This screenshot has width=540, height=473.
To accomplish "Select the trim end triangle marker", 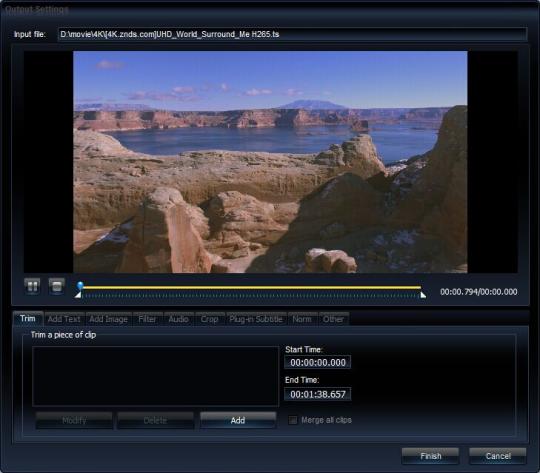I will [x=423, y=295].
